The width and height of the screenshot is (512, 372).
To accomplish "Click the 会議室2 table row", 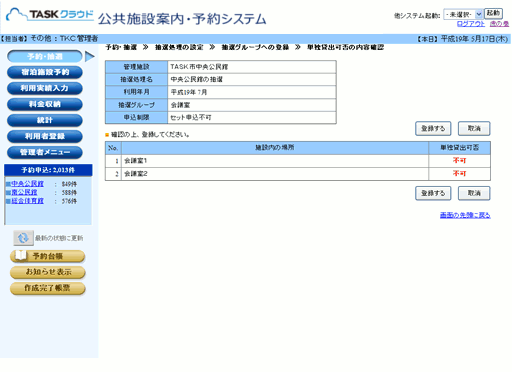I will pyautogui.click(x=298, y=174).
